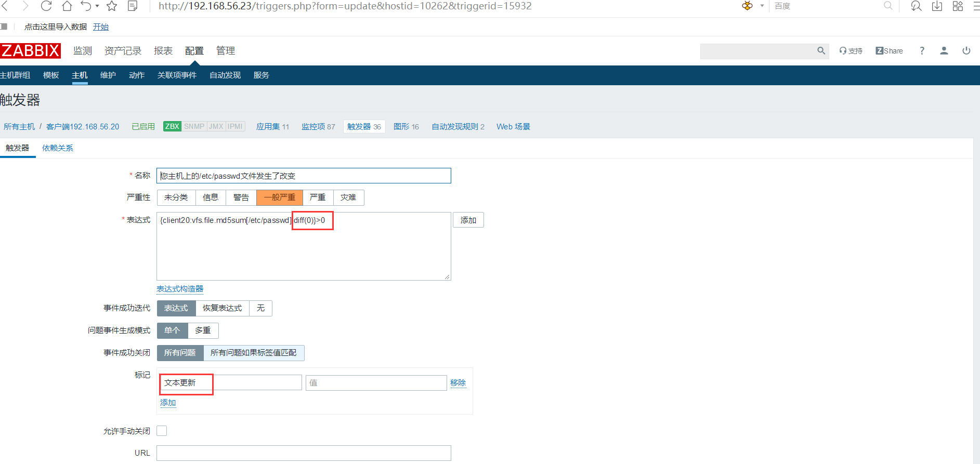Select 多重 problem generation mode
This screenshot has width=980, height=464.
coord(203,330)
